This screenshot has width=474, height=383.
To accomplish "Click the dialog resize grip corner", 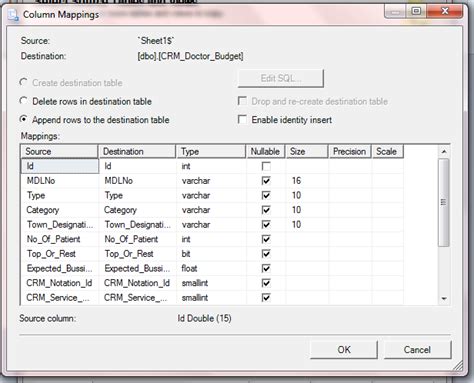I will point(458,366).
